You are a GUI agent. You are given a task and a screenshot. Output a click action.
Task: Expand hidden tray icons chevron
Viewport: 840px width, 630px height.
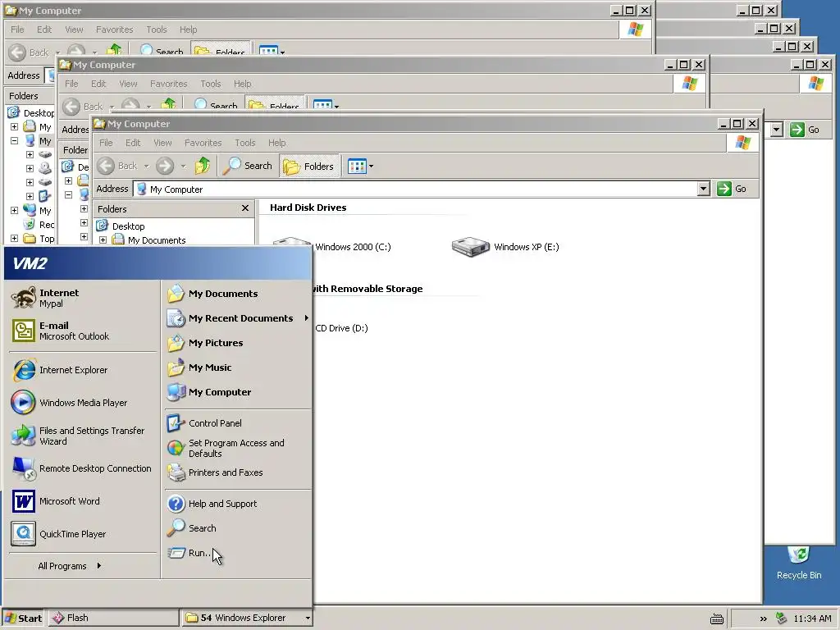763,619
